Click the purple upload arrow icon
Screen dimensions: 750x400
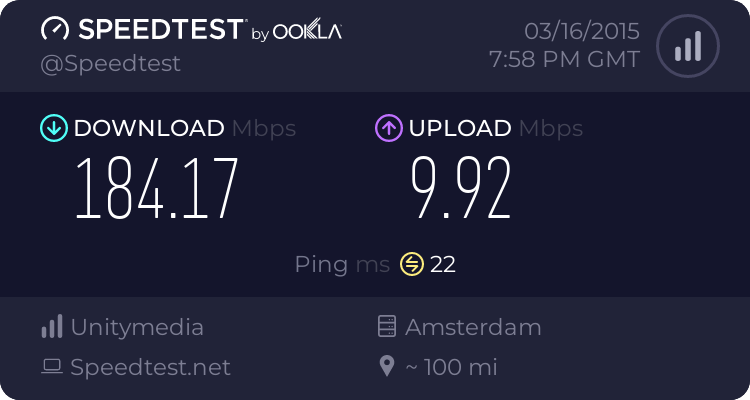point(388,128)
